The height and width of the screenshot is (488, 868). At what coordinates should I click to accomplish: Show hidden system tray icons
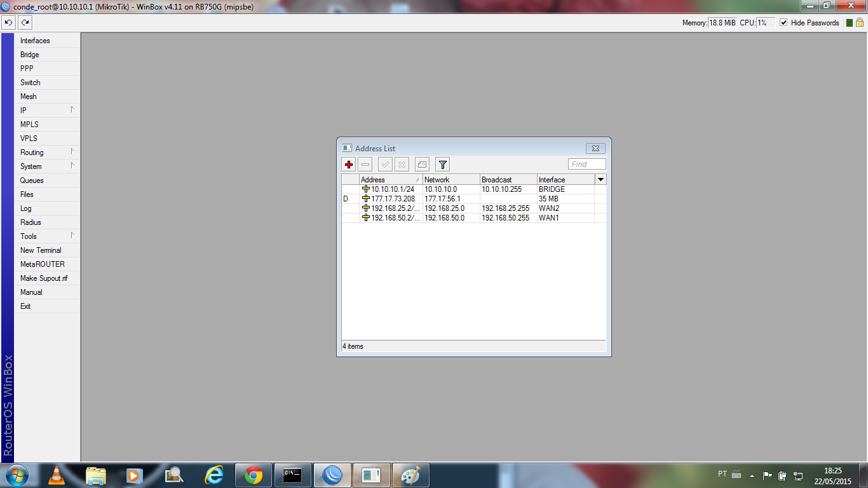coord(752,475)
